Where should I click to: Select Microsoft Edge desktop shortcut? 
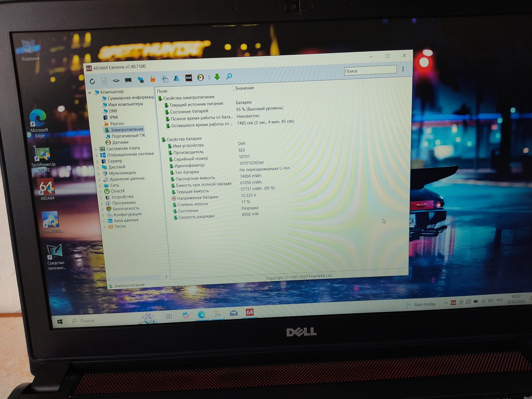click(39, 124)
